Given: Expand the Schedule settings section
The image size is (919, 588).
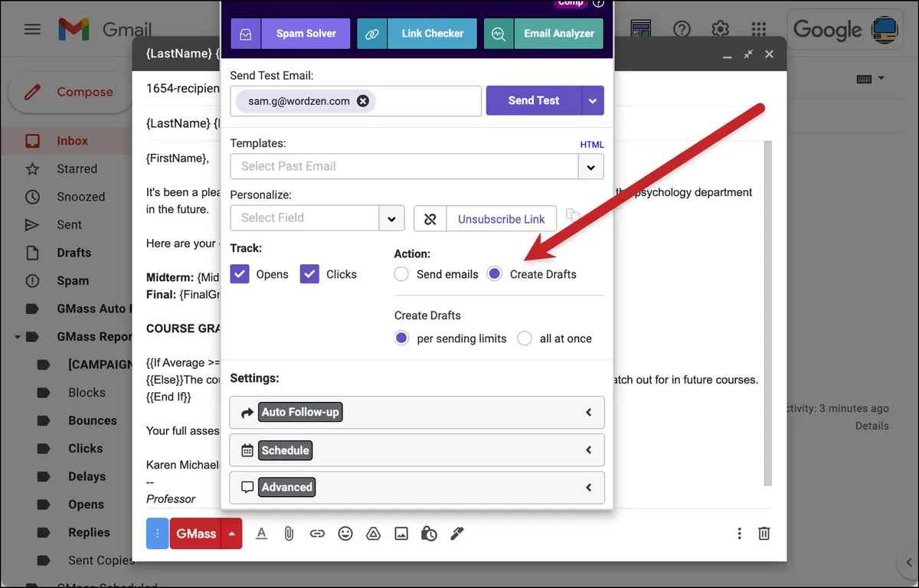Looking at the screenshot, I should tap(417, 450).
